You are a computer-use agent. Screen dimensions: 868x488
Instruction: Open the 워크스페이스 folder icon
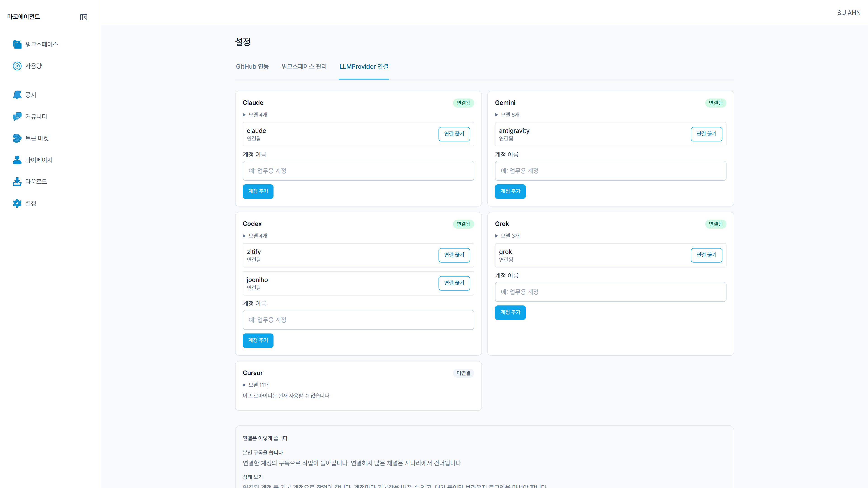[x=17, y=44]
